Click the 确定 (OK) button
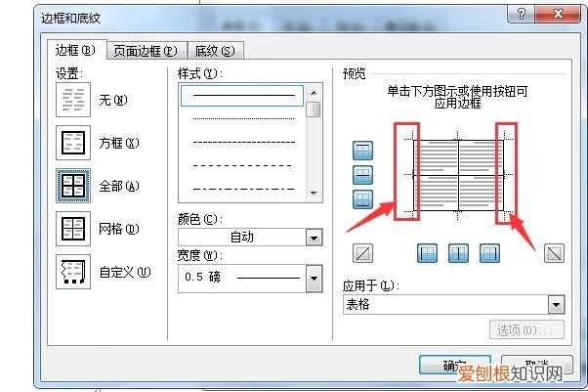 455,365
